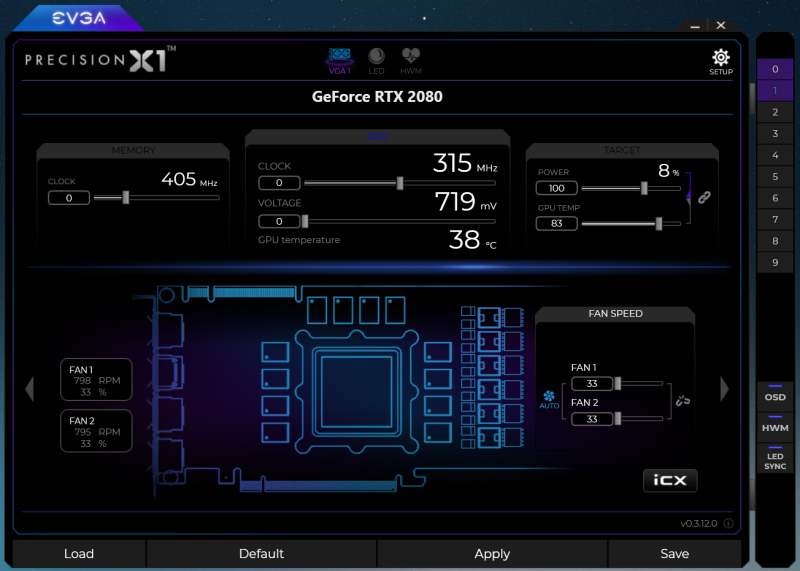Toggle the LED SYNC button
Screen dimensions: 800x571
[774, 458]
